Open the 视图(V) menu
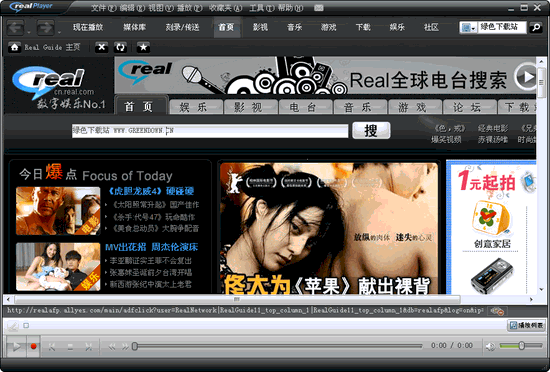The height and width of the screenshot is (372, 550). 161,8
